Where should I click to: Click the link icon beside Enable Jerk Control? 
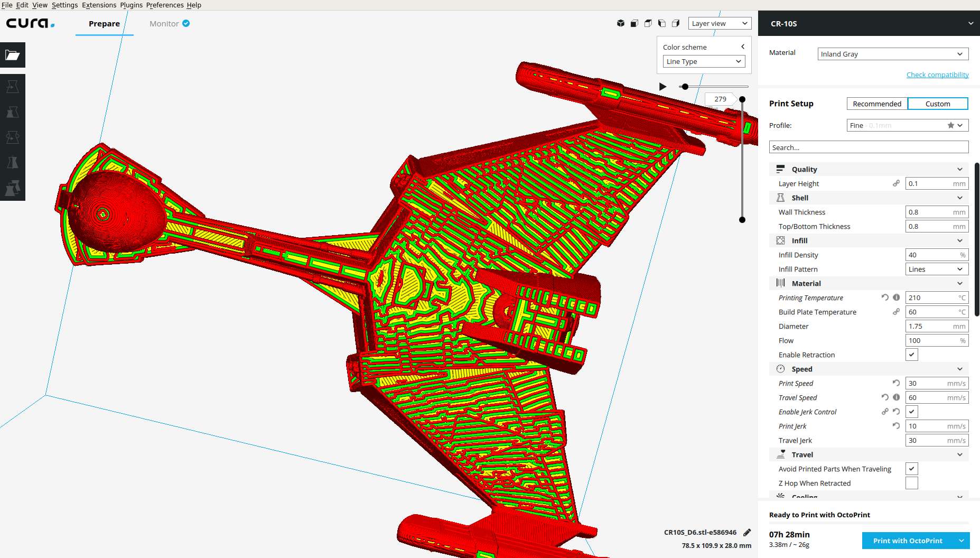[885, 412]
